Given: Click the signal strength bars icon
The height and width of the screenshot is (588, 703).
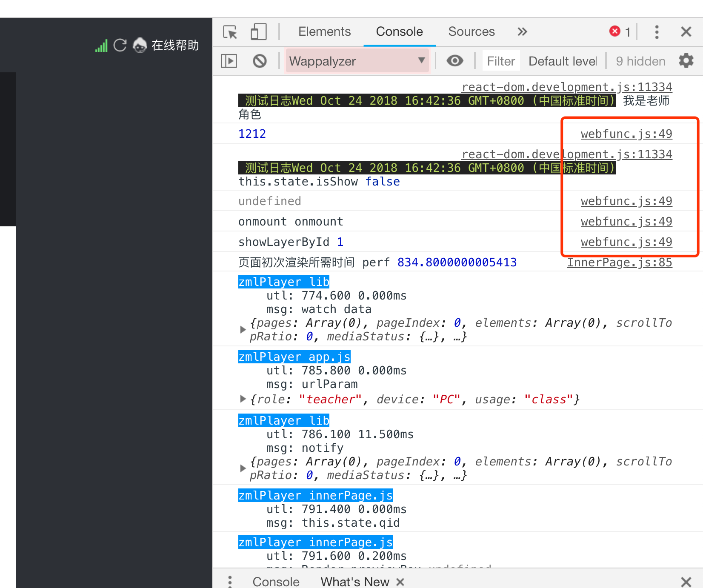Looking at the screenshot, I should coord(101,46).
